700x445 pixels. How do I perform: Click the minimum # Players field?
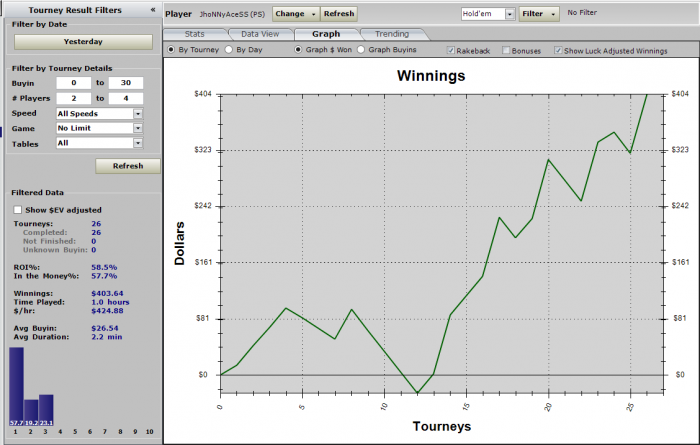coord(74,98)
